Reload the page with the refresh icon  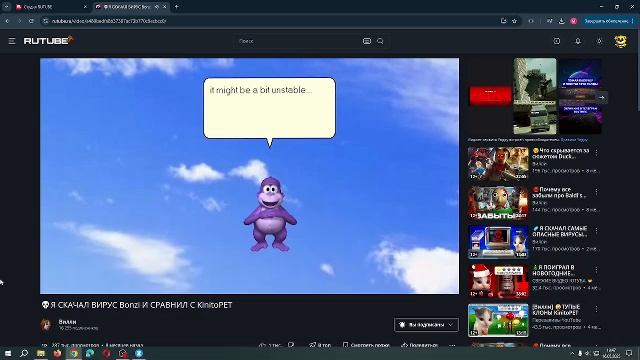point(31,21)
